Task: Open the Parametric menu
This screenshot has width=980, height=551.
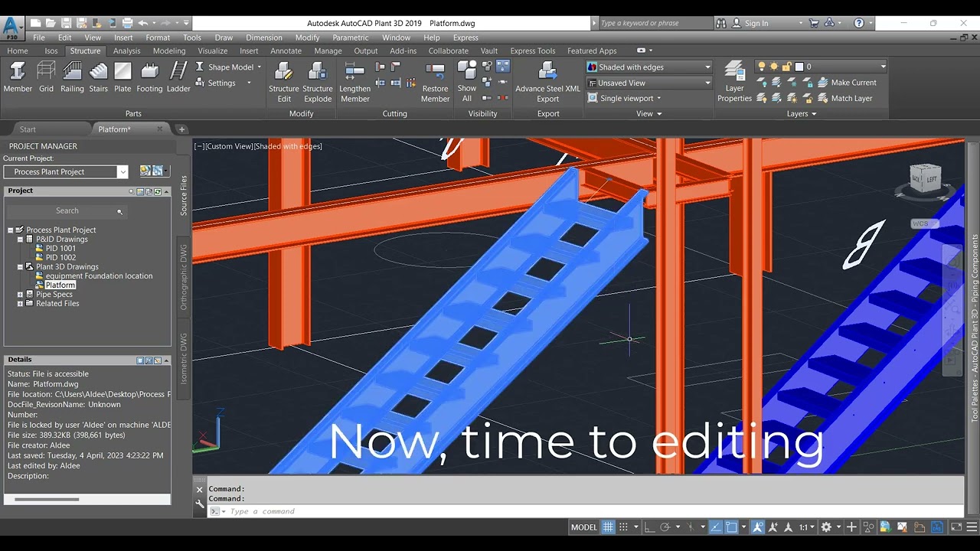Action: [x=350, y=37]
